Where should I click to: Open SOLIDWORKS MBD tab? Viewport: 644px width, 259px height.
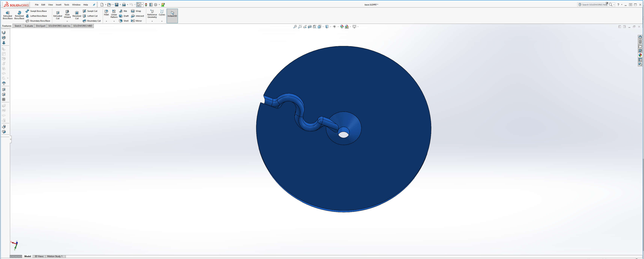(83, 26)
